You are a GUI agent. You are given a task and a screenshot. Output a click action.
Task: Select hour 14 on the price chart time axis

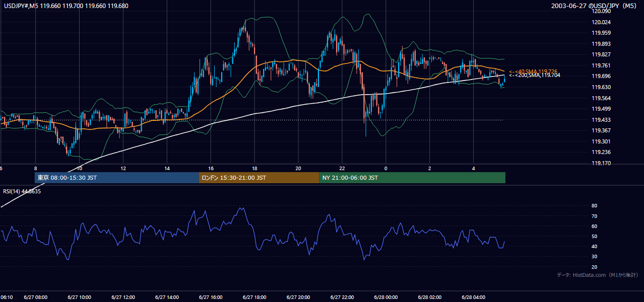tap(167, 168)
